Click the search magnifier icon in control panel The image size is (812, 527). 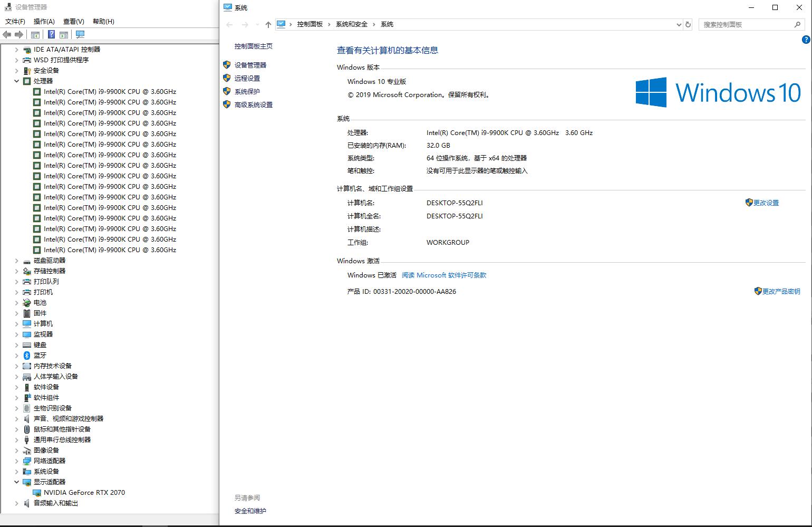click(x=797, y=24)
